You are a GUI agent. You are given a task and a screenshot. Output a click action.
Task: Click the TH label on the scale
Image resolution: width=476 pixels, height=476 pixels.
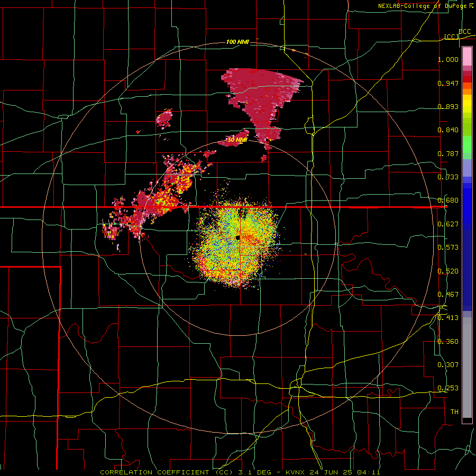(x=454, y=412)
